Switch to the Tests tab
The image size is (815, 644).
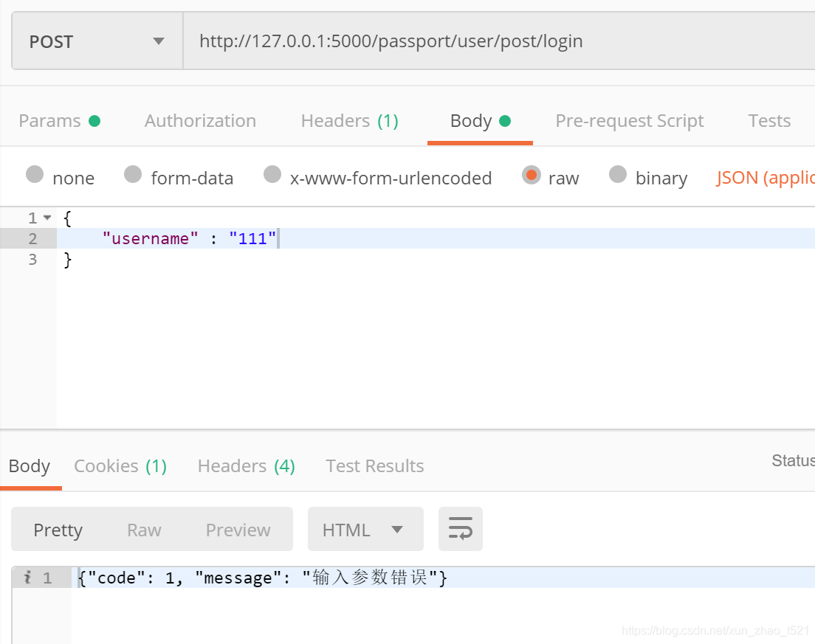tap(769, 121)
